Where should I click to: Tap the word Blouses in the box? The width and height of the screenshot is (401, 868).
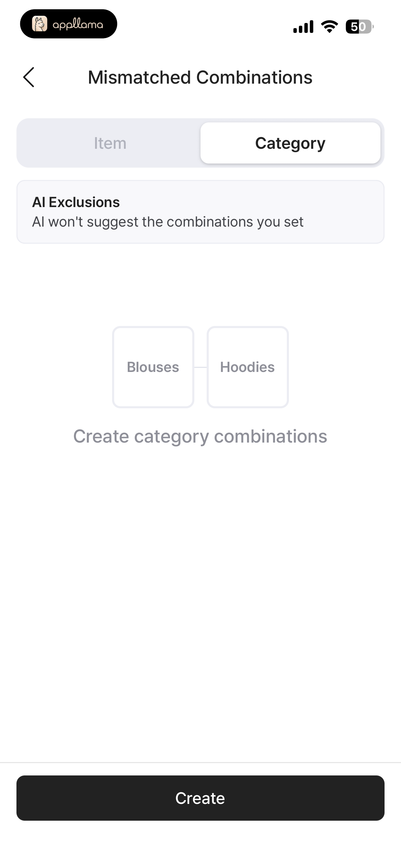point(153,367)
